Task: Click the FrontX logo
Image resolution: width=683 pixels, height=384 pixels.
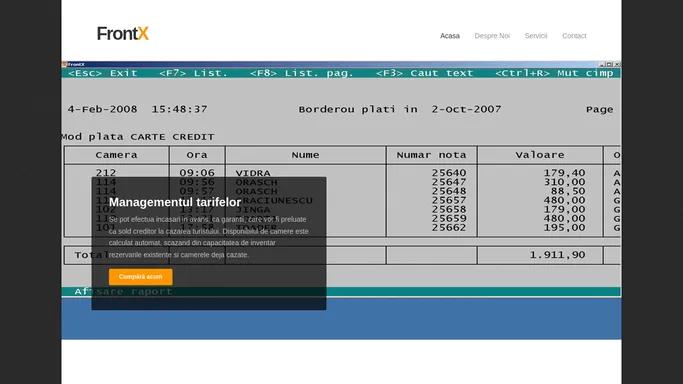Action: (122, 34)
